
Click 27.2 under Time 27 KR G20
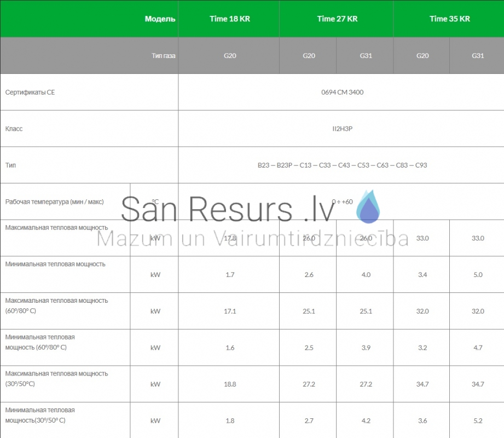pyautogui.click(x=309, y=384)
